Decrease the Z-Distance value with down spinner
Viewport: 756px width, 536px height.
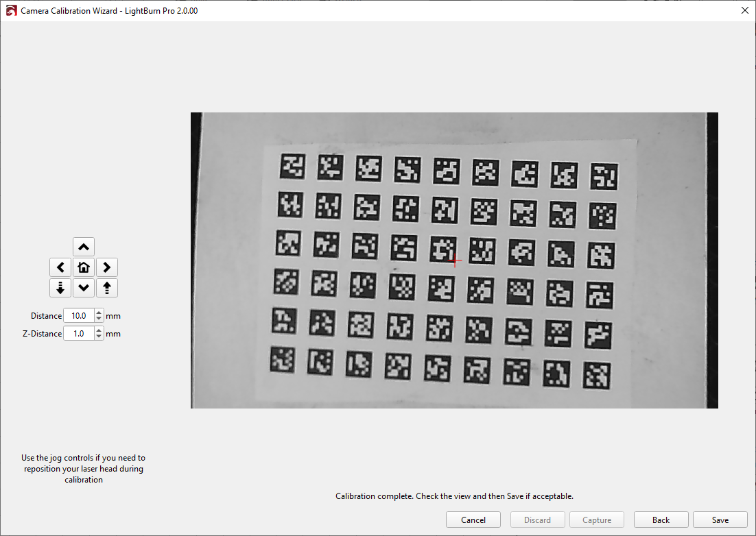99,337
